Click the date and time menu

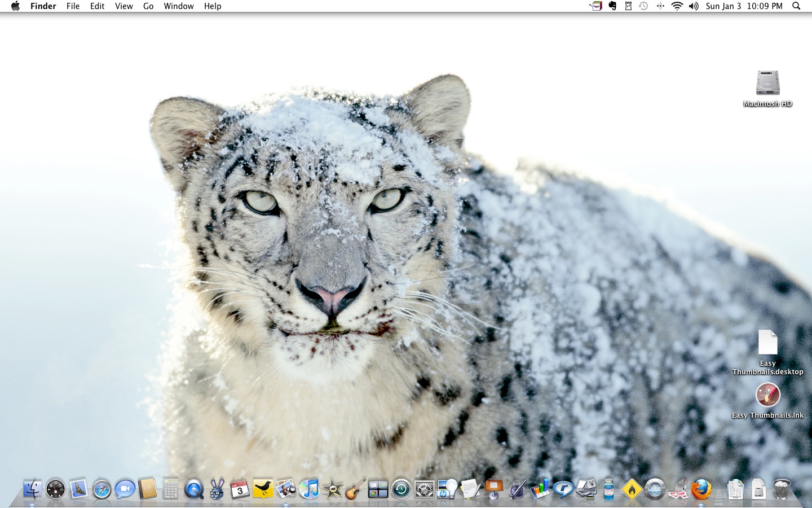(x=744, y=6)
